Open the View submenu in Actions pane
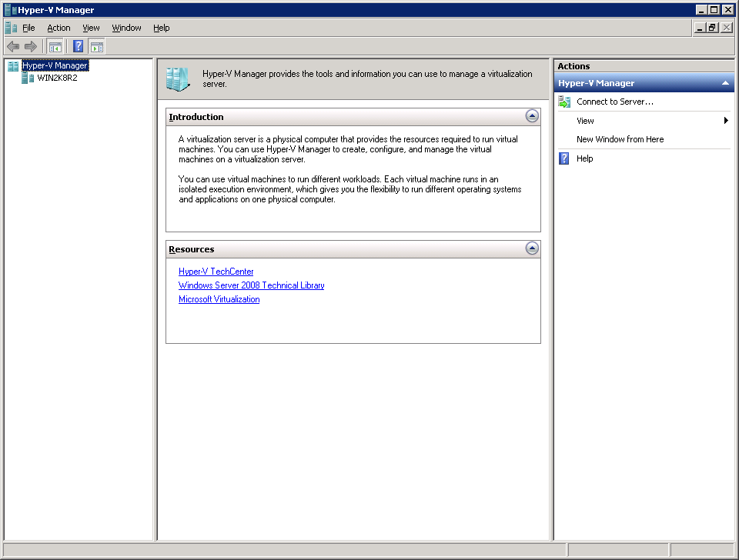The width and height of the screenshot is (739, 560). pos(585,121)
